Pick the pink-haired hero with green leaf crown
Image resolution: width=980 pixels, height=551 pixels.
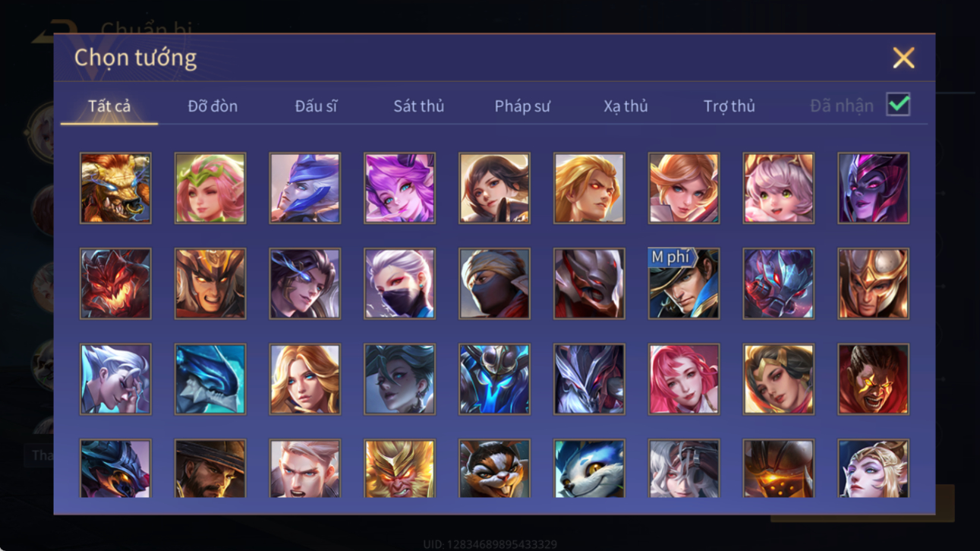click(x=210, y=188)
